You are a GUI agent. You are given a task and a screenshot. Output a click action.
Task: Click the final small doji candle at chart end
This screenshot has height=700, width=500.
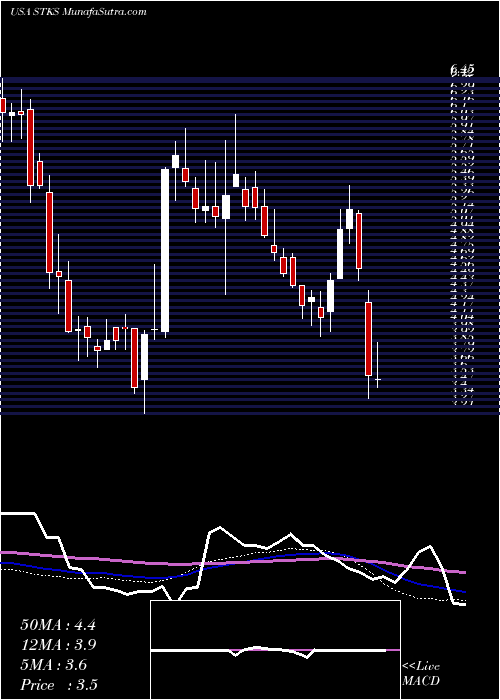[378, 379]
